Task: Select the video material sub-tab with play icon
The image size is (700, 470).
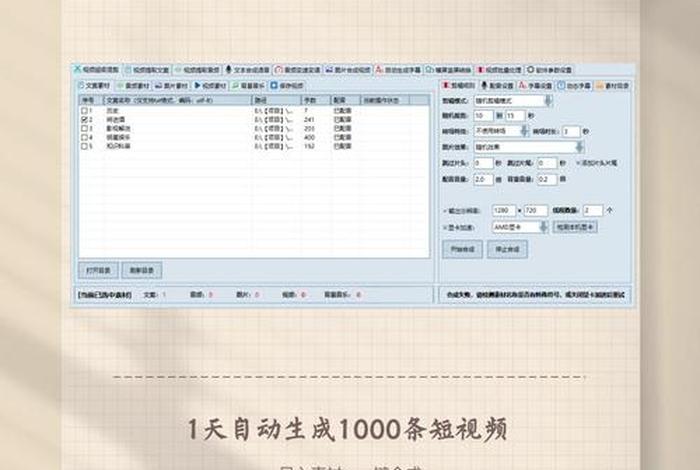Action: [210, 85]
